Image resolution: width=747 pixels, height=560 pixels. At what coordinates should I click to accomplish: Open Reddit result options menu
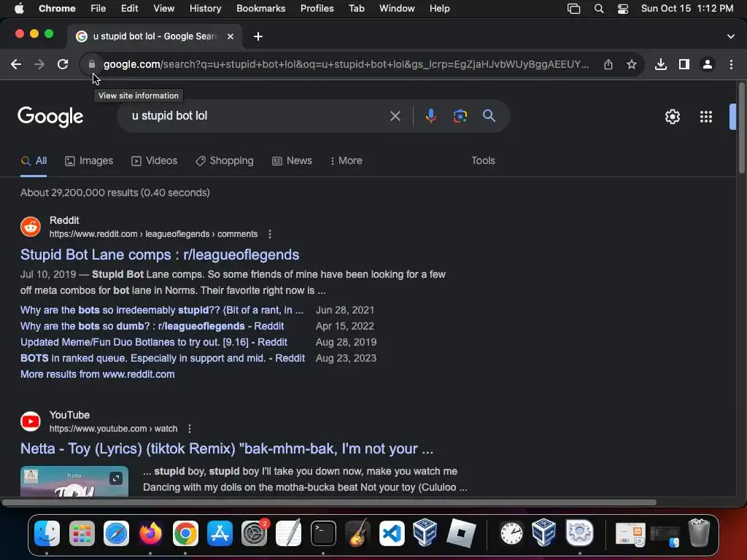coord(270,234)
